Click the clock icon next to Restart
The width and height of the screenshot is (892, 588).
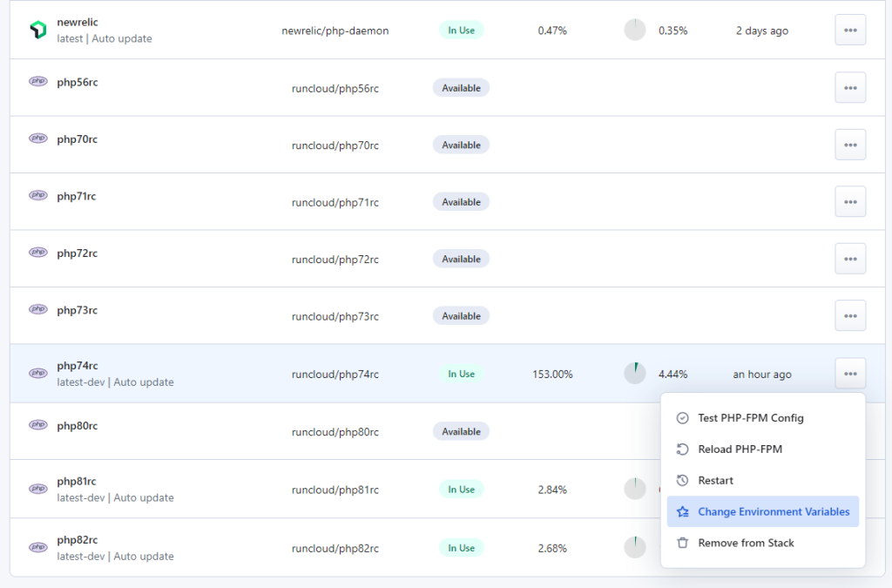[683, 481]
